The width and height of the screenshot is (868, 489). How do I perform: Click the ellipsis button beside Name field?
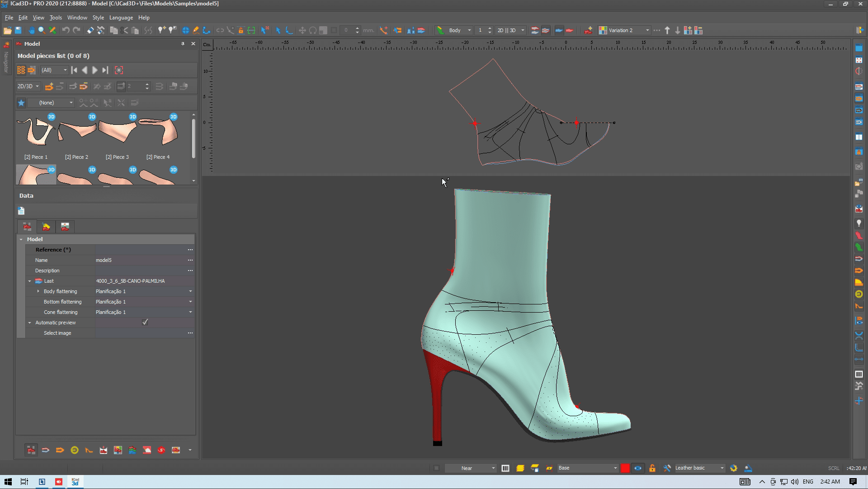[x=190, y=260]
